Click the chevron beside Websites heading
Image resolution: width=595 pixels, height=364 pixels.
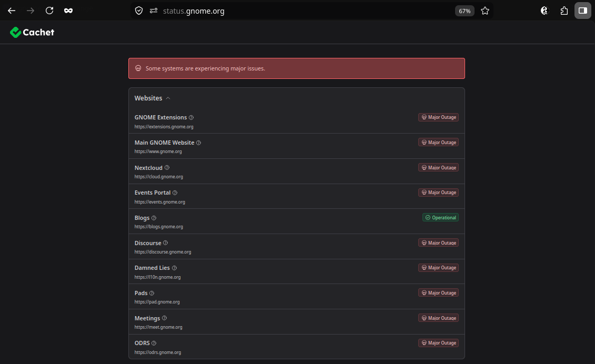tap(168, 98)
